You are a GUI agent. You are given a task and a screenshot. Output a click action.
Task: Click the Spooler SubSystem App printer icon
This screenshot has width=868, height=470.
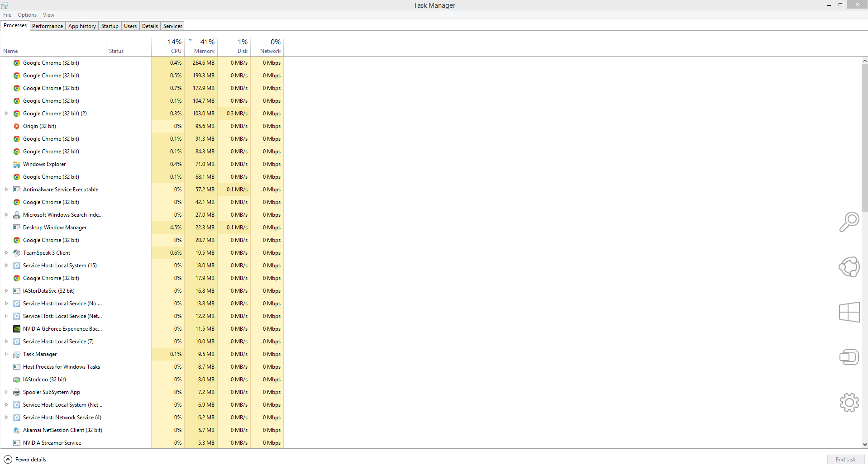click(x=17, y=392)
